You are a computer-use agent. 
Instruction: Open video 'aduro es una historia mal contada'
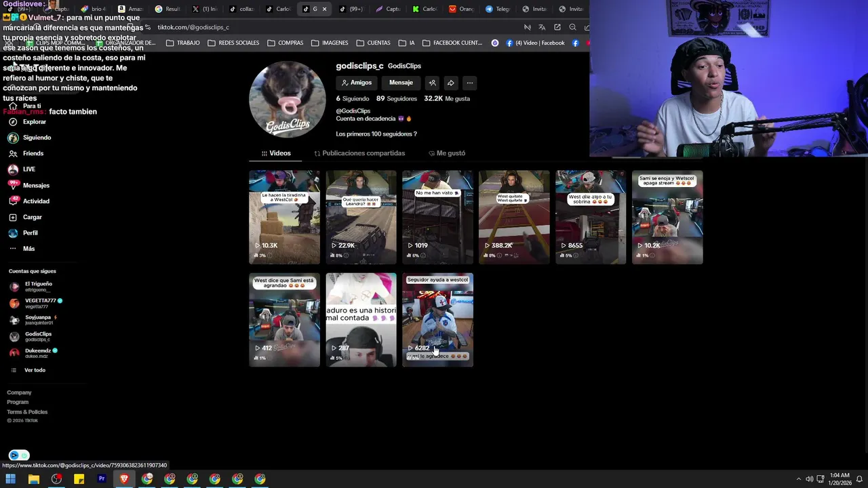361,320
